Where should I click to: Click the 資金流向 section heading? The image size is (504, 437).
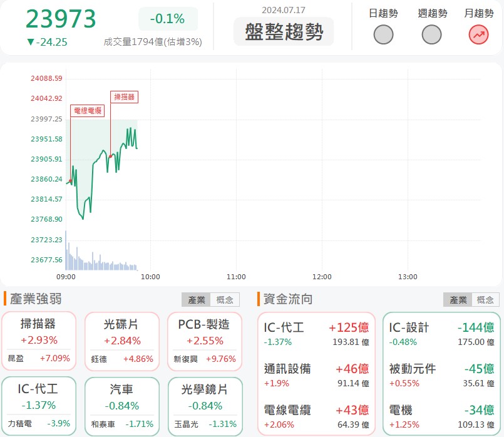pyautogui.click(x=288, y=299)
